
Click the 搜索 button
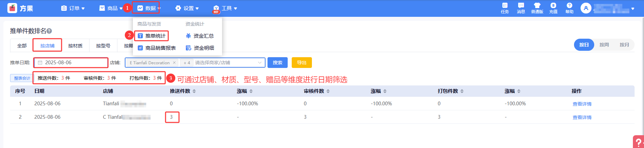278,63
